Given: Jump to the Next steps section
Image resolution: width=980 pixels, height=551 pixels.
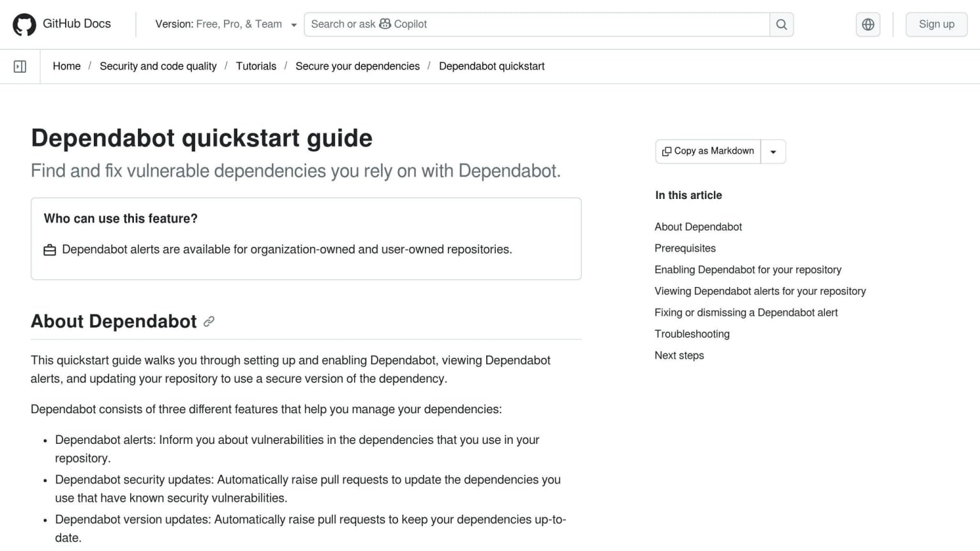Looking at the screenshot, I should point(679,356).
